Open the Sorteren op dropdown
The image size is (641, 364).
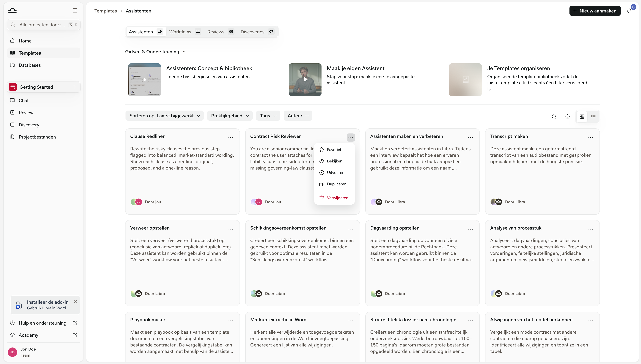click(165, 116)
